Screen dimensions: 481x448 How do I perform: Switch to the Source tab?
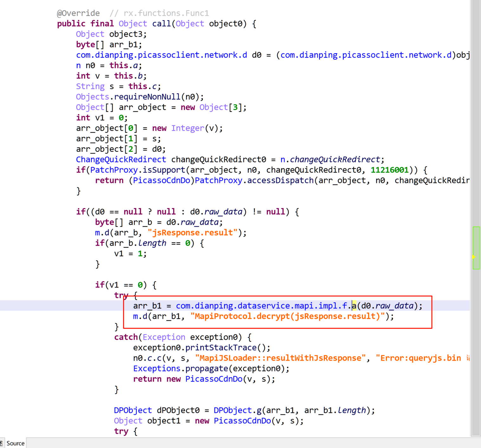(x=15, y=443)
